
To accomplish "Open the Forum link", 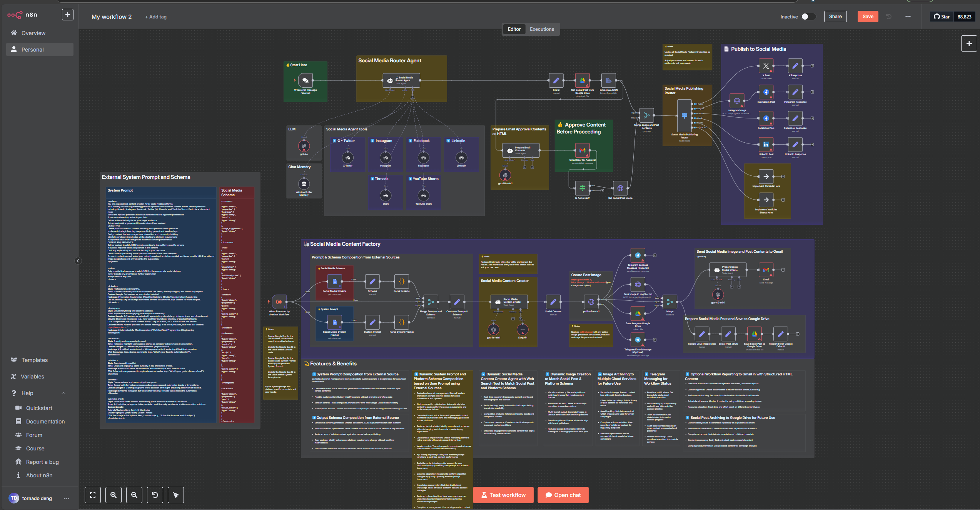I will tap(39, 435).
